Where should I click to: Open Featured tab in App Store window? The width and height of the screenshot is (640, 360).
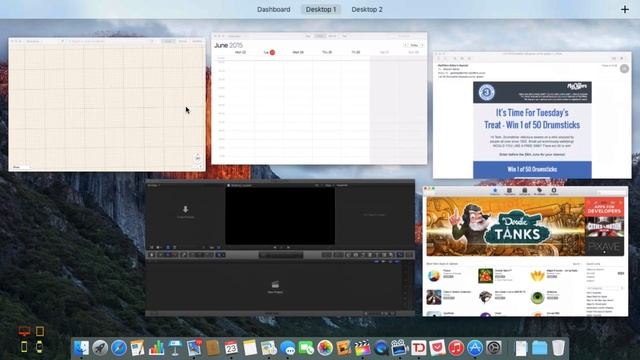click(x=495, y=191)
